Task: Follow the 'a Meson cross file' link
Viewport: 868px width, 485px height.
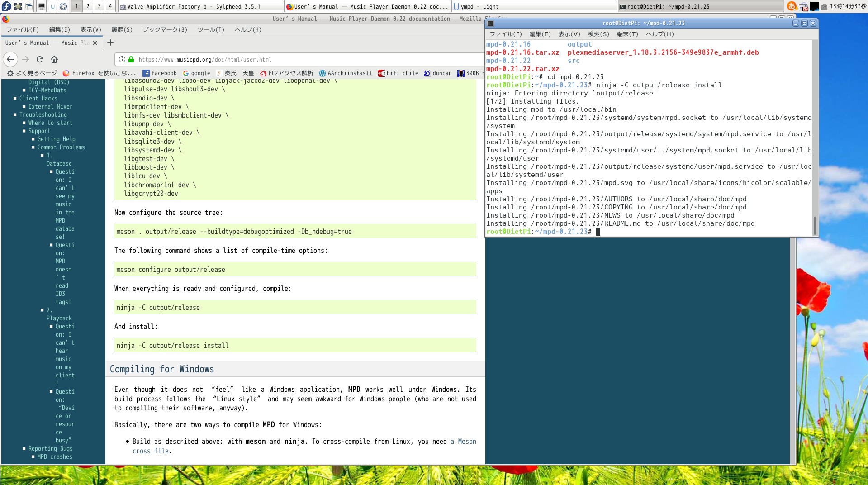Action: pyautogui.click(x=463, y=442)
